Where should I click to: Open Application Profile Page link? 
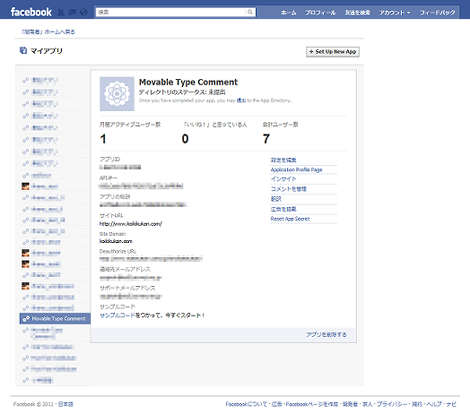coord(296,170)
